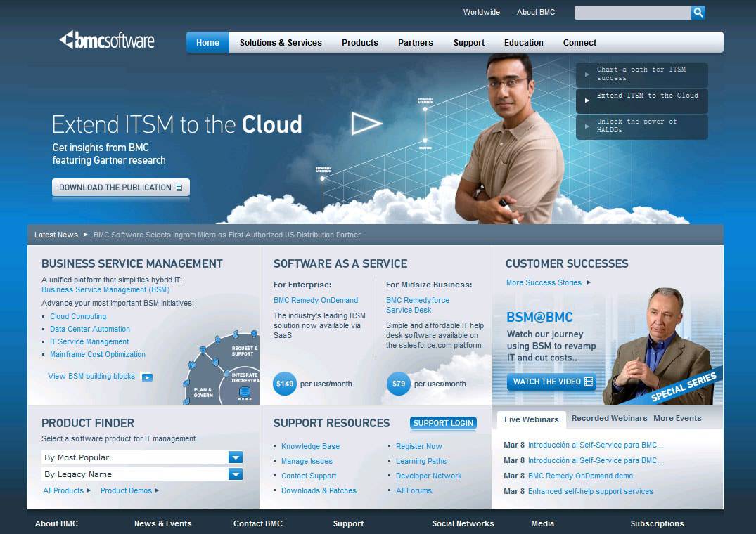Click the BMC Software logo
Viewport: 756px width, 534px height.
(x=107, y=41)
